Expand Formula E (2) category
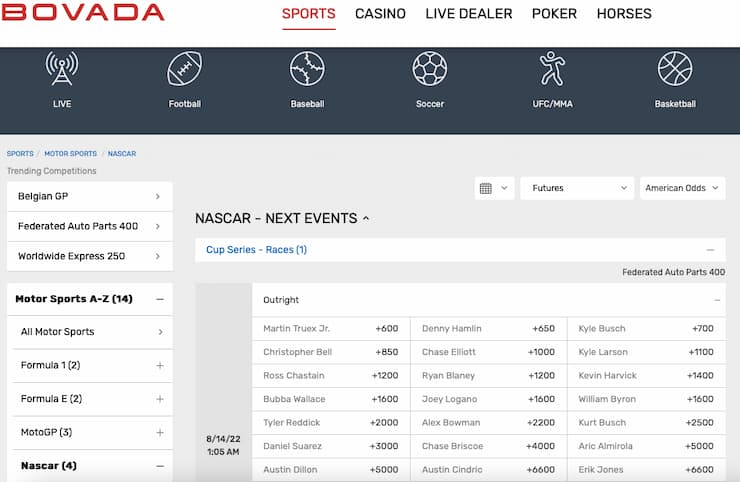Image resolution: width=740 pixels, height=482 pixels. click(160, 399)
